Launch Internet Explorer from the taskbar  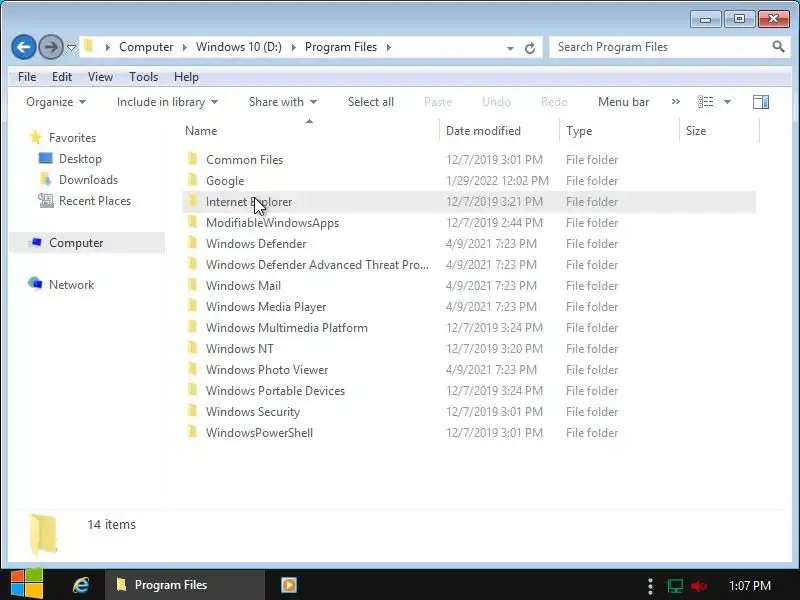81,585
